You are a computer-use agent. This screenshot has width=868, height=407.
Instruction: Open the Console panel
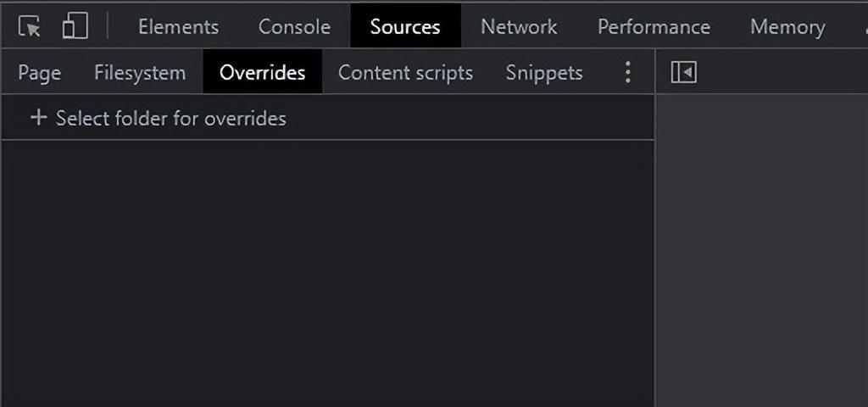[x=294, y=26]
